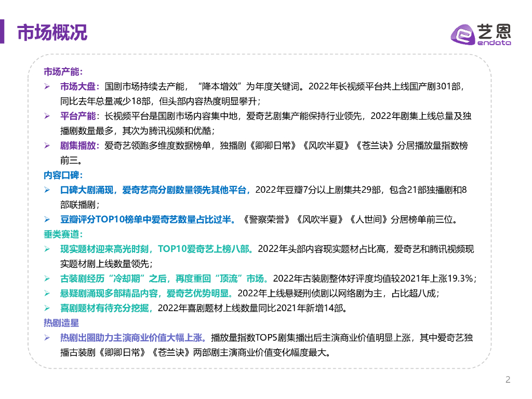Click text 热剧出圈助力主演商业价值大幅上涨
Screen dimensions: 532x399
(130, 338)
